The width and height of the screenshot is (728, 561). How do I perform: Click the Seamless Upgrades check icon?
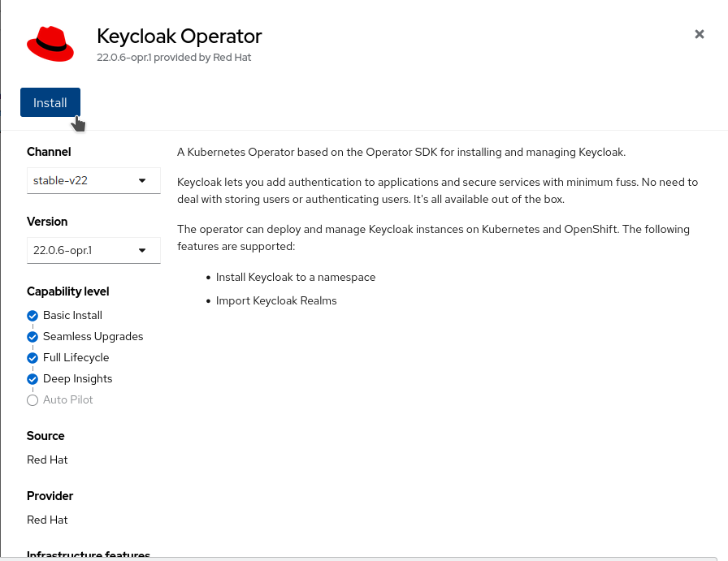coord(32,336)
